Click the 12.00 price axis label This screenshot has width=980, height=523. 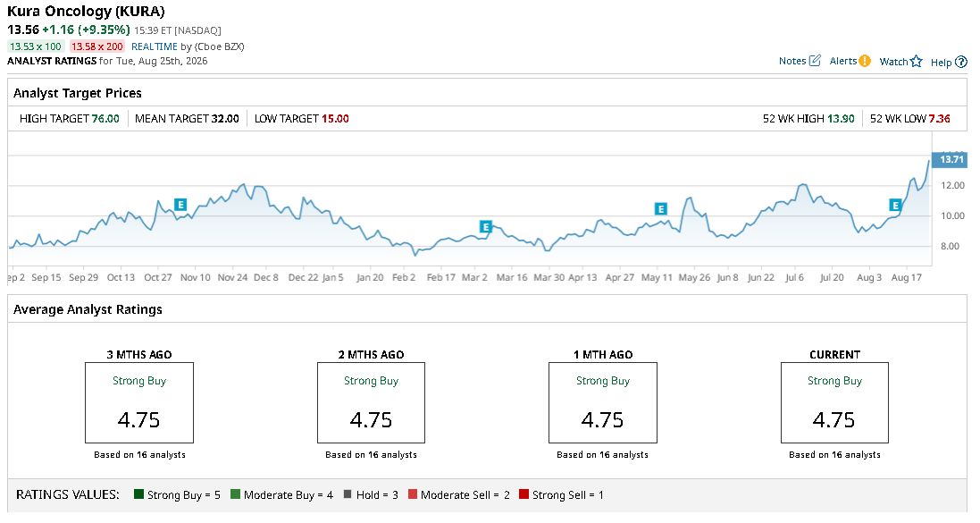pyautogui.click(x=952, y=185)
